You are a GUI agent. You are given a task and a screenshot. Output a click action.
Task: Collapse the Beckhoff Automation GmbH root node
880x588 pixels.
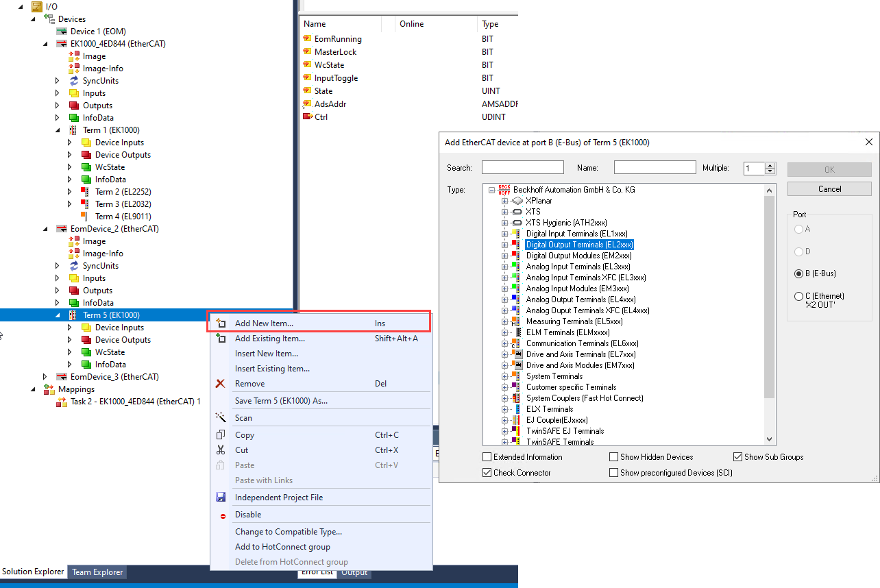[x=492, y=190]
